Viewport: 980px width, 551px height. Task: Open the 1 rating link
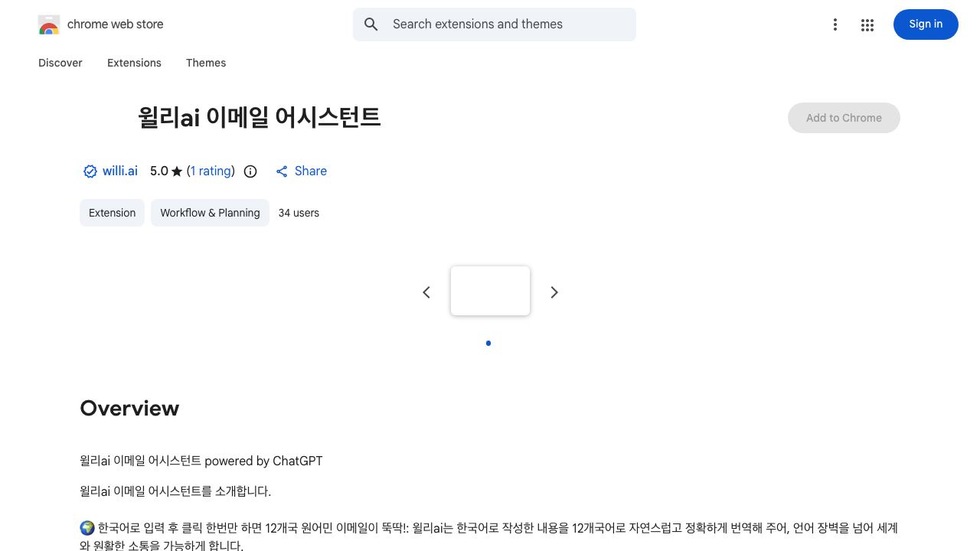211,171
